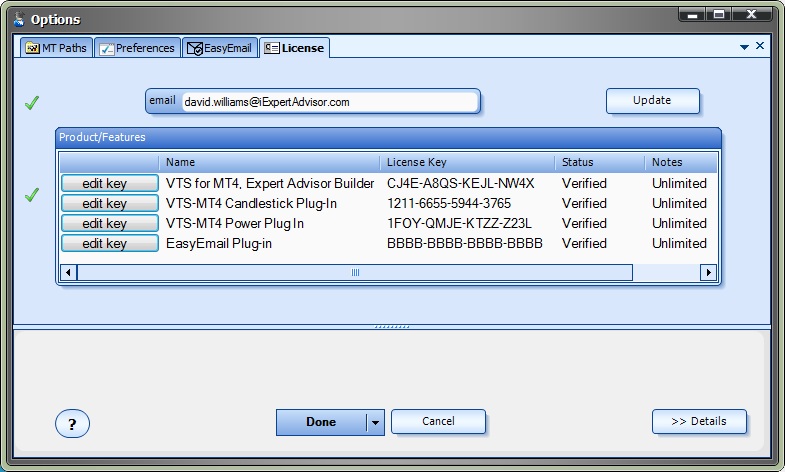Viewport: 785px width, 472px height.
Task: Click Verified status of EasyEmail Plug-in
Action: [x=584, y=243]
